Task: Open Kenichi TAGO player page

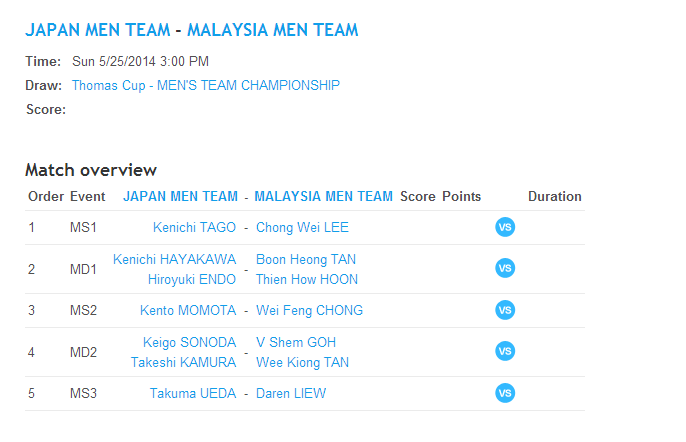Action: coord(194,227)
